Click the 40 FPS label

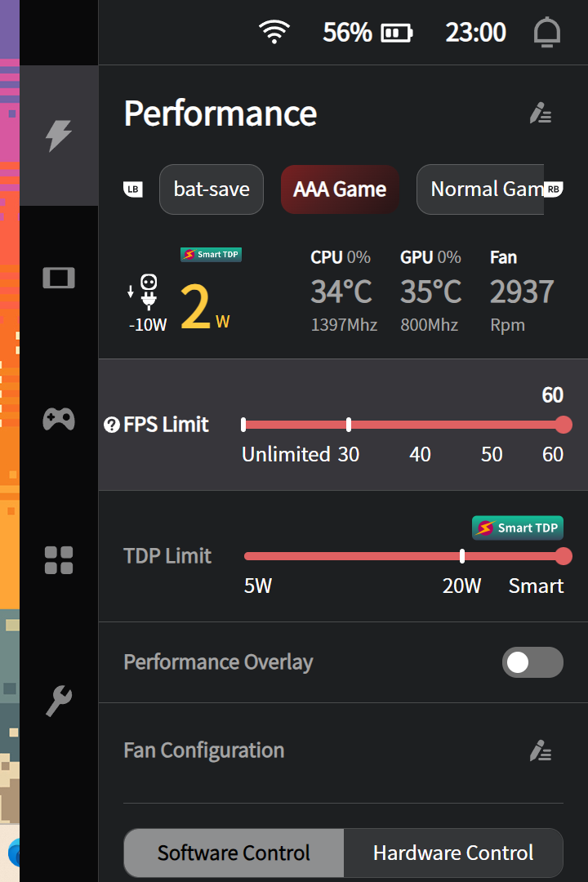click(420, 454)
